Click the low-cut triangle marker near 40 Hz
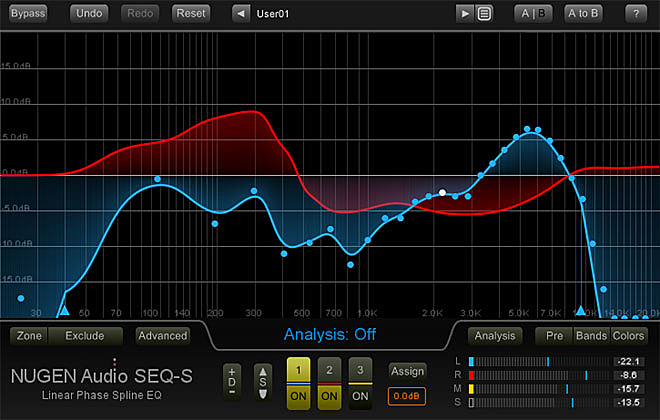This screenshot has height=420, width=660. (64, 311)
